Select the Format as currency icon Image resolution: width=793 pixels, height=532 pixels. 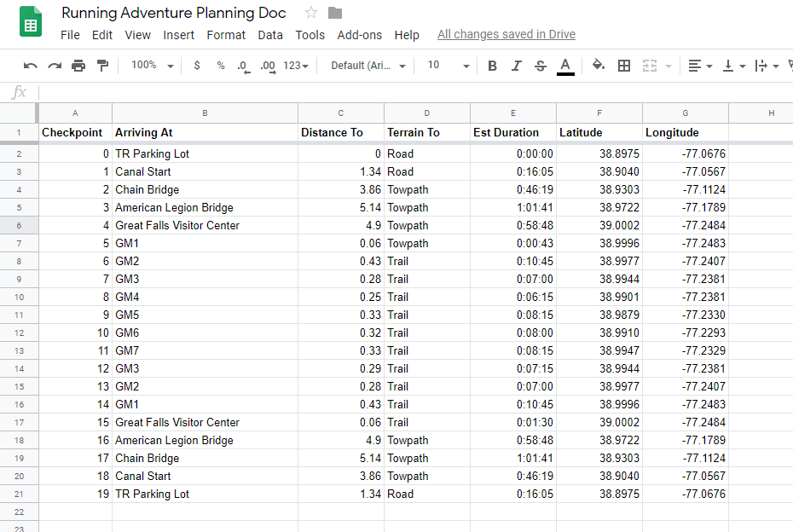pos(197,66)
